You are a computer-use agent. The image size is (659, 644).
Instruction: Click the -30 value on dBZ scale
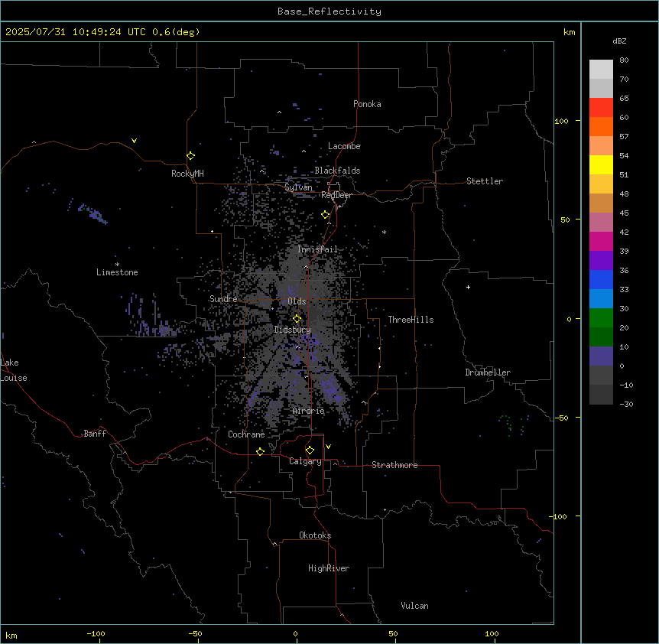(x=626, y=404)
